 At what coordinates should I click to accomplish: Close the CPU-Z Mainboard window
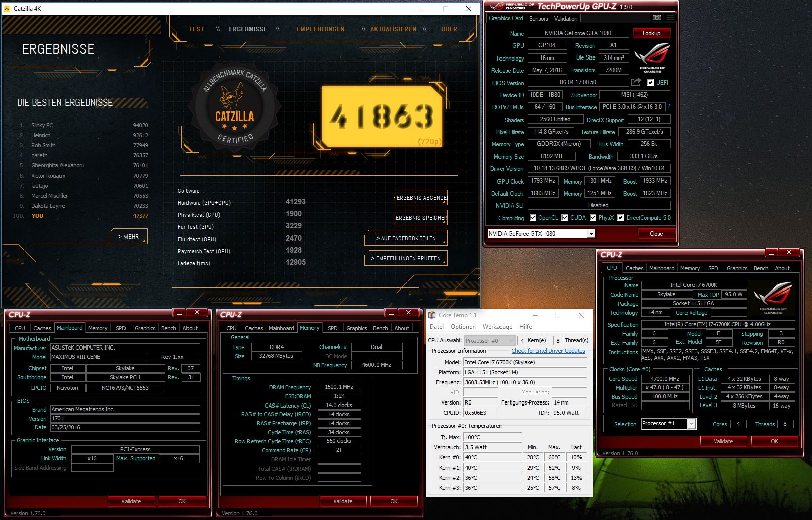pyautogui.click(x=197, y=313)
